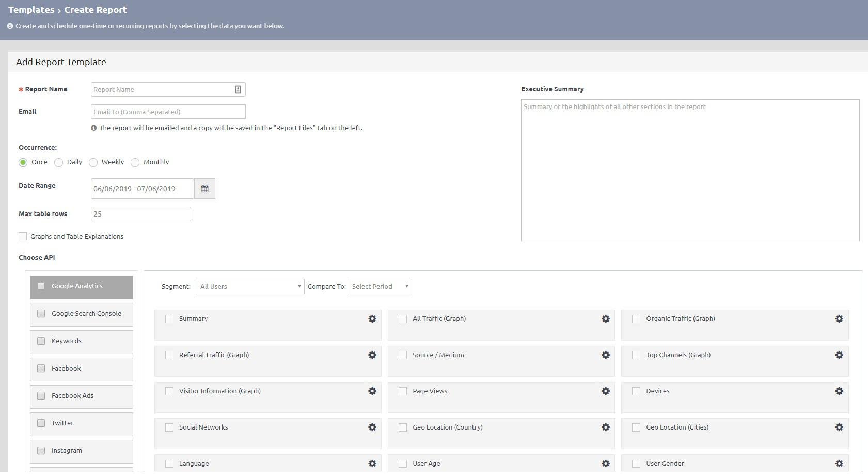Viewport: 868px width, 474px height.
Task: Click the Social Networks gear icon
Action: 372,427
